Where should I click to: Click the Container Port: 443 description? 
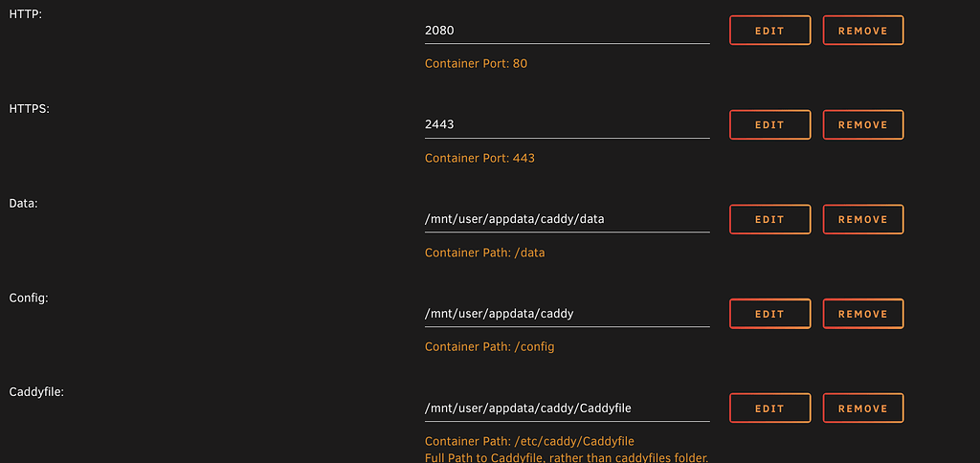[x=479, y=158]
